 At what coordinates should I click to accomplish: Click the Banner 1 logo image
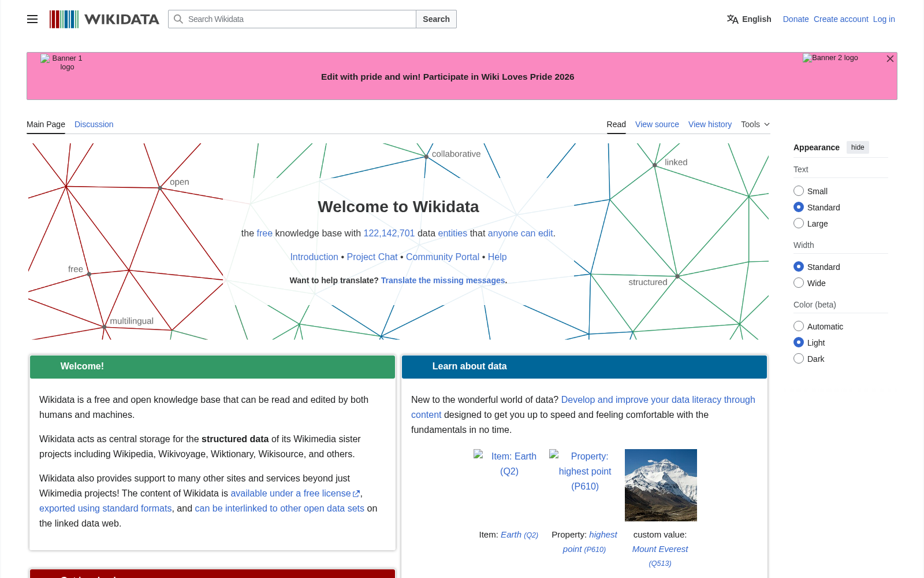tap(62, 62)
